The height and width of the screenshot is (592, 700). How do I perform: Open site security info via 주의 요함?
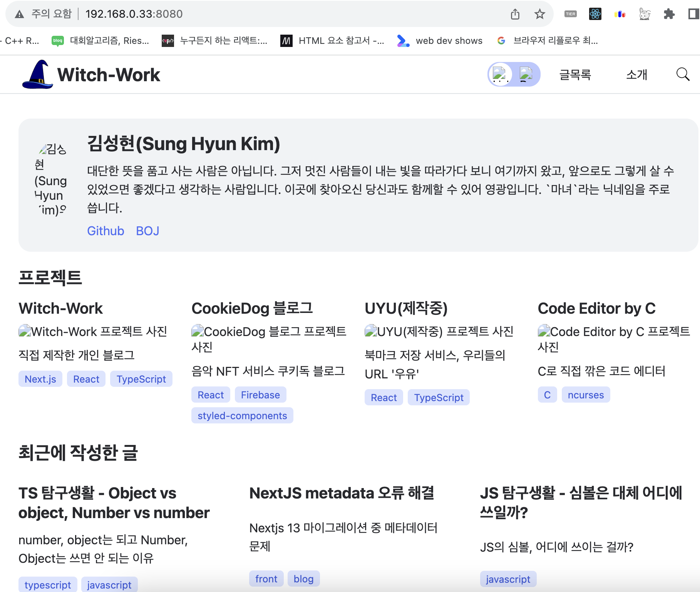coord(51,13)
